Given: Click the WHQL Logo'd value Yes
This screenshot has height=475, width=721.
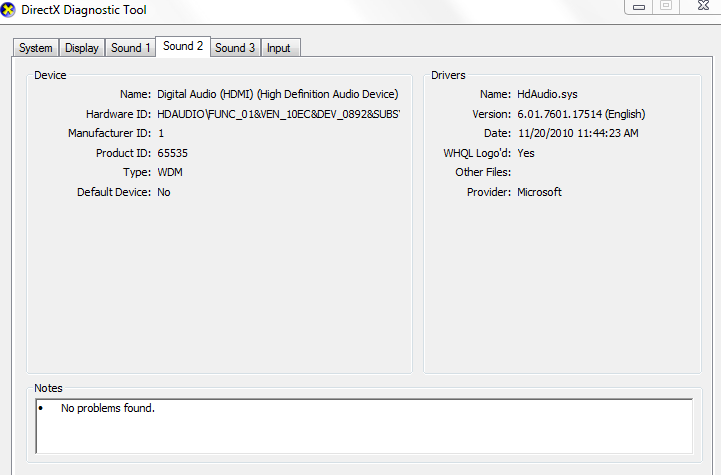Looking at the screenshot, I should (526, 153).
